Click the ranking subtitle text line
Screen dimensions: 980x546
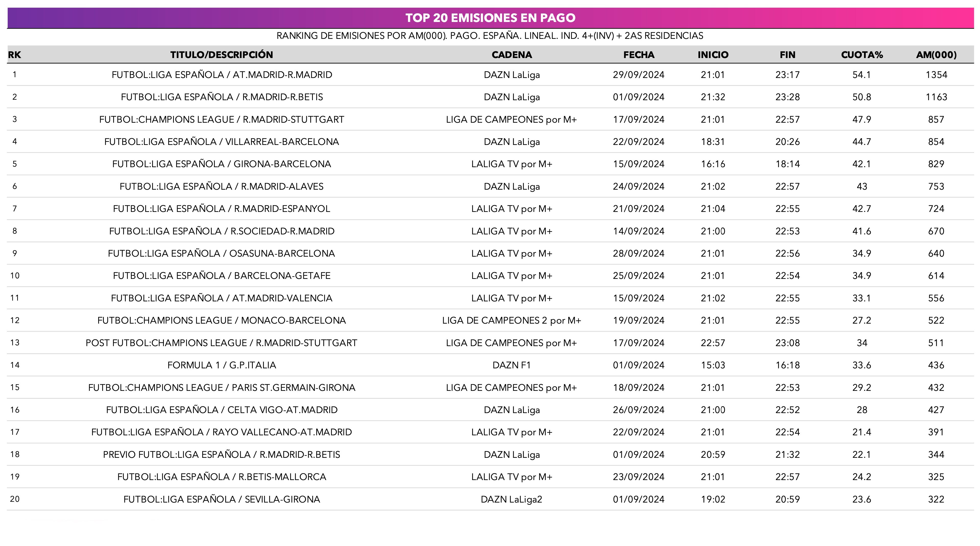tap(490, 36)
